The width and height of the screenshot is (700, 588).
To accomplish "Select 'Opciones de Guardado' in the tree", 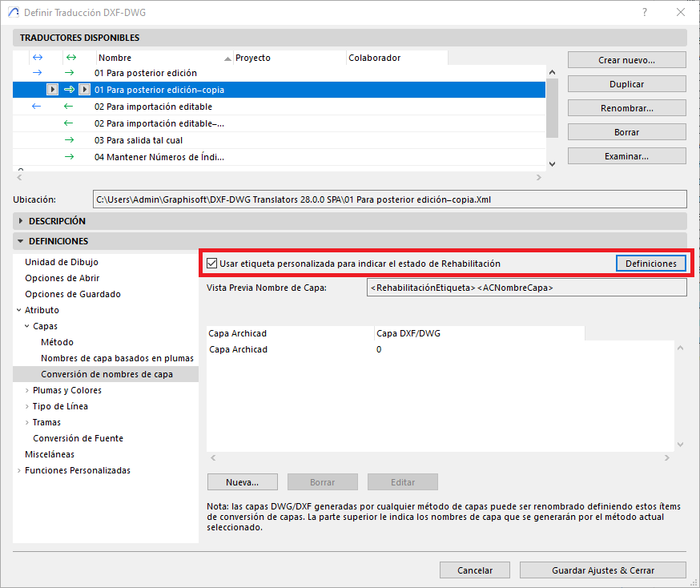I will tap(73, 294).
